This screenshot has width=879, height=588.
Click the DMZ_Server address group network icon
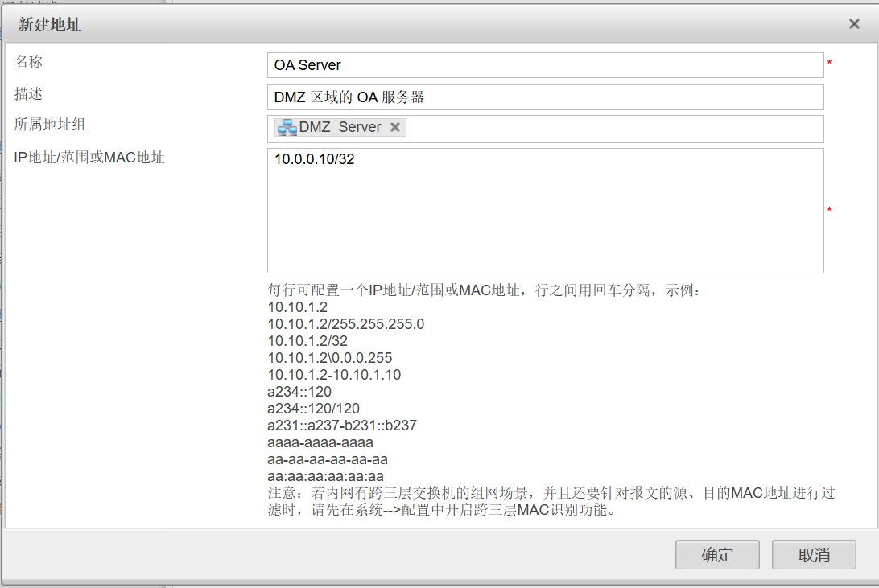287,128
